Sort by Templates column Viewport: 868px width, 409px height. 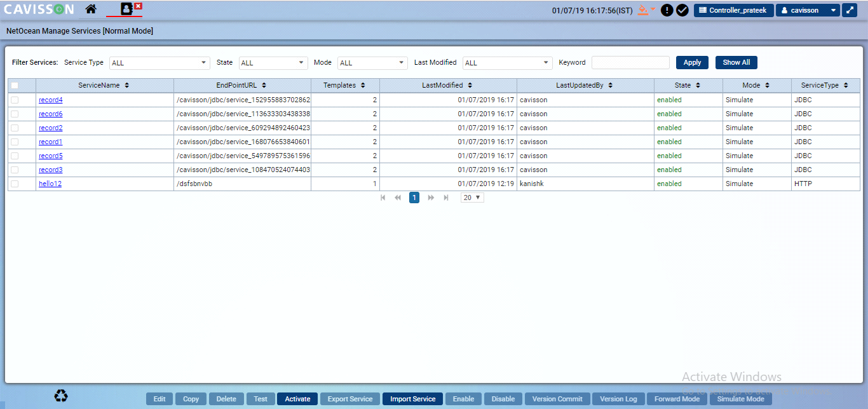click(x=363, y=86)
